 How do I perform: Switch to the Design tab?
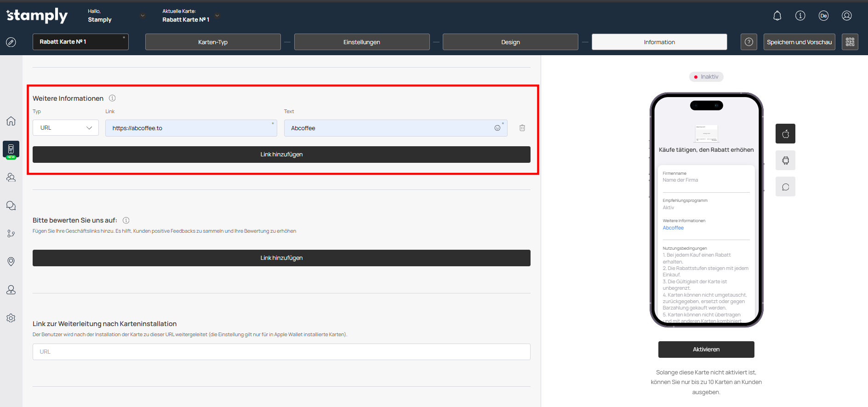510,42
